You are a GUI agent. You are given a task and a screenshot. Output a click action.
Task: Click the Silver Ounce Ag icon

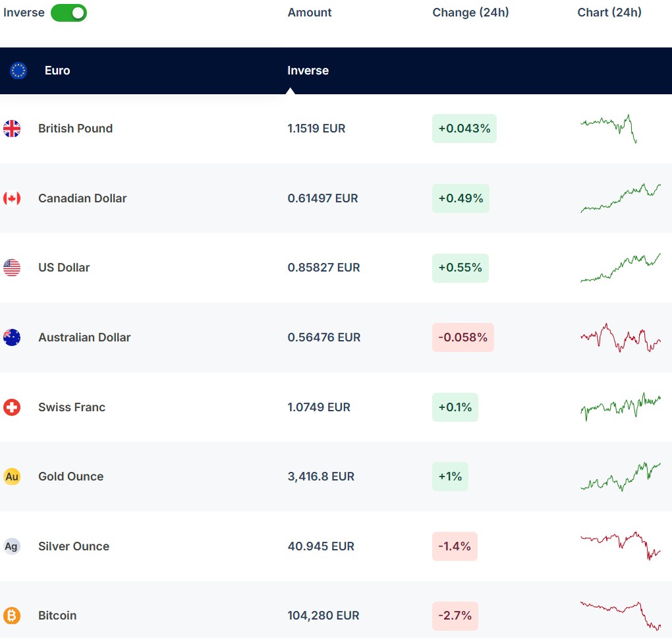coord(12,546)
